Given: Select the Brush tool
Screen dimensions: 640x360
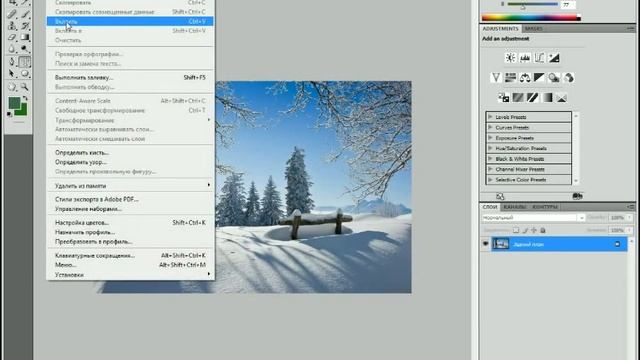Looking at the screenshot, I should click(x=25, y=15).
